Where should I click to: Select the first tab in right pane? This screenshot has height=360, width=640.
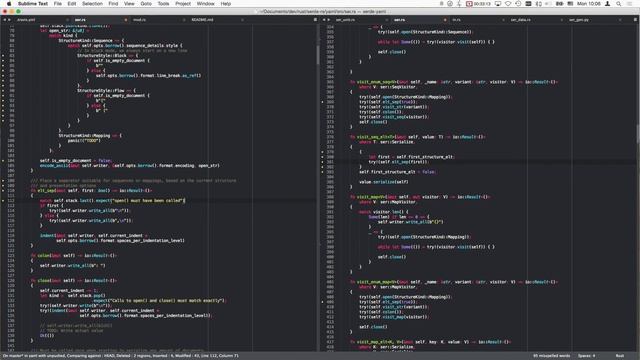point(345,20)
